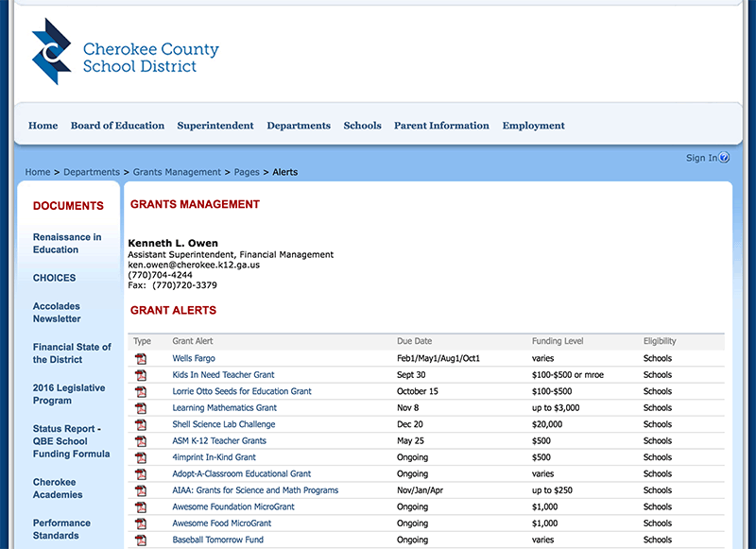This screenshot has height=549, width=756.
Task: Select Parent Information in the navigation bar
Action: click(x=441, y=126)
